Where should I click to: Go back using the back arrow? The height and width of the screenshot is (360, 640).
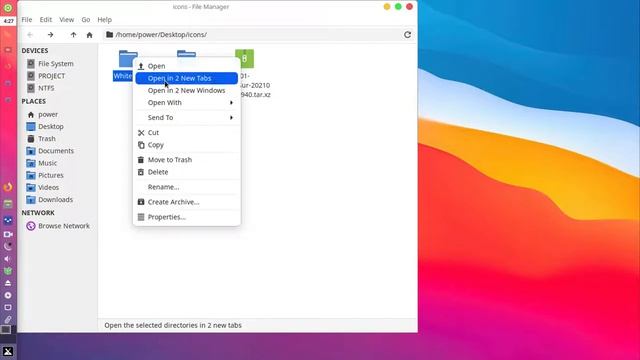tap(30, 35)
